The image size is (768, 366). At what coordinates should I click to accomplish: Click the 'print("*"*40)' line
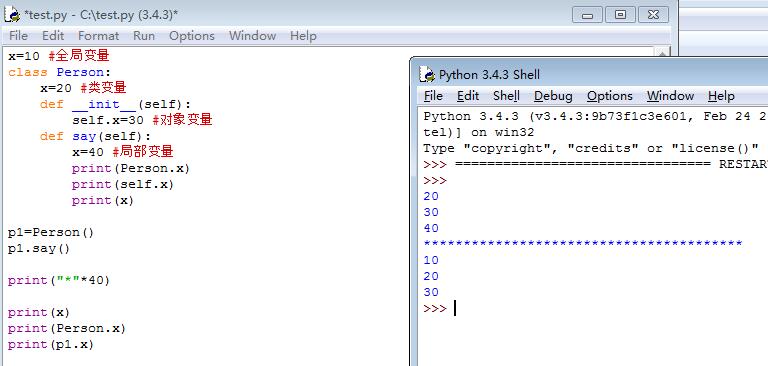(59, 280)
